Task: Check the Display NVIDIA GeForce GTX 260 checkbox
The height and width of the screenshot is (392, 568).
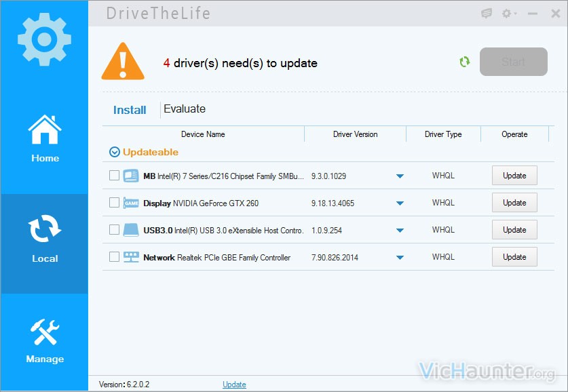Action: pos(114,202)
